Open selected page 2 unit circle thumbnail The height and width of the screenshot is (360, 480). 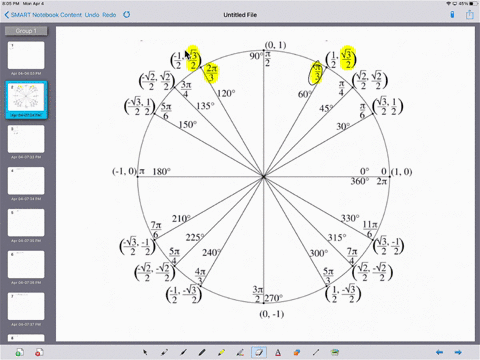(26, 97)
